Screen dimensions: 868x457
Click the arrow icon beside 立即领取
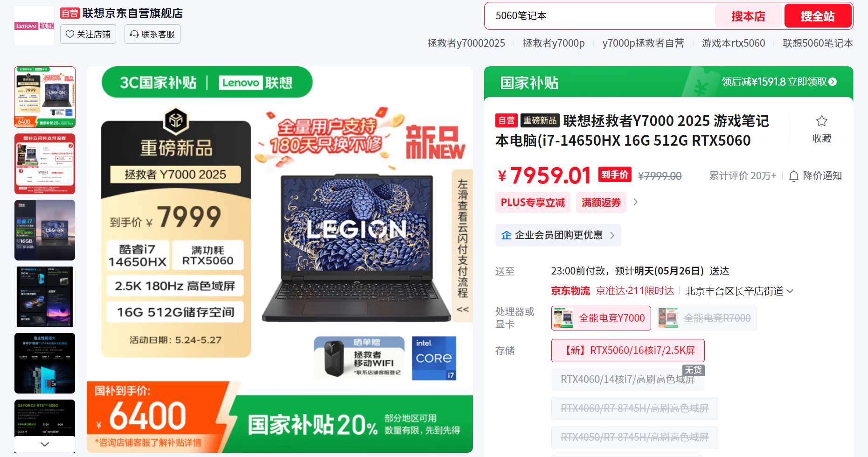point(833,82)
